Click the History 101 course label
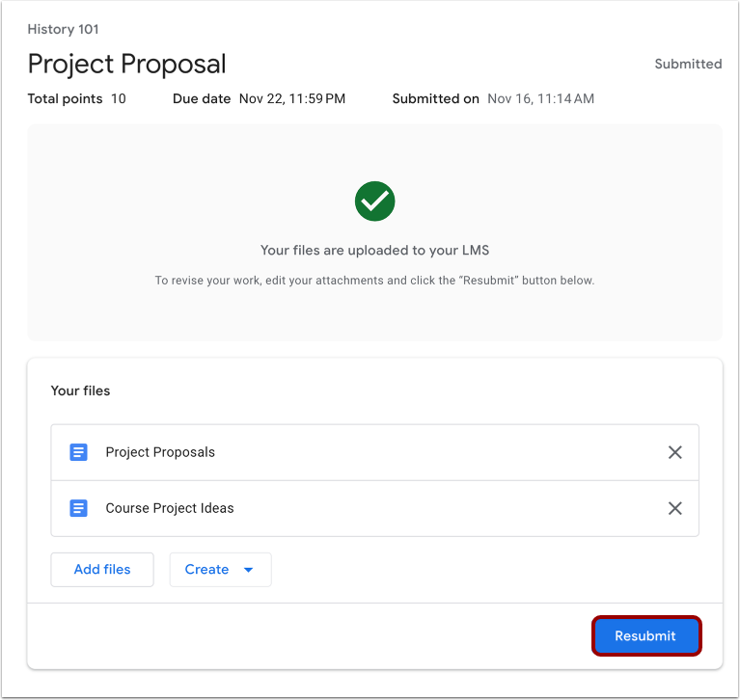This screenshot has height=700, width=740. (x=64, y=29)
